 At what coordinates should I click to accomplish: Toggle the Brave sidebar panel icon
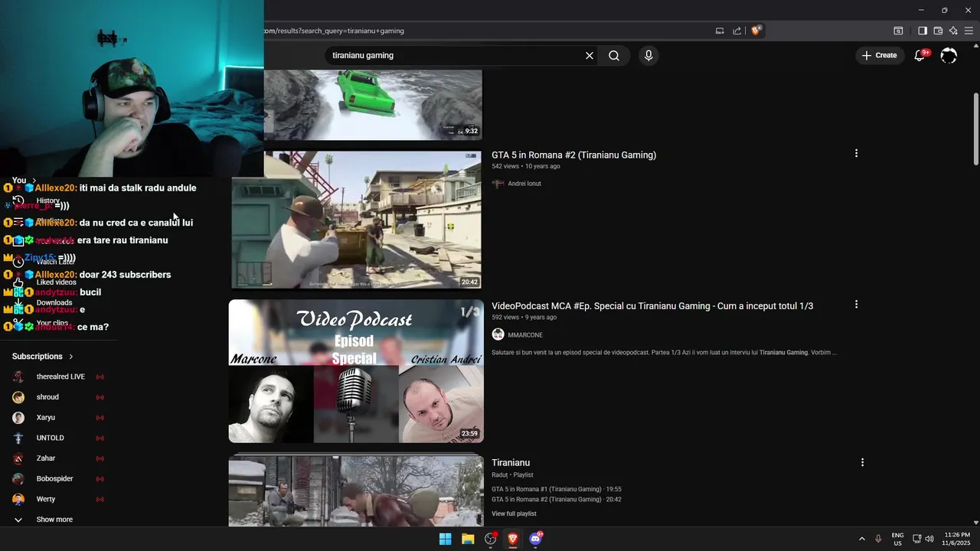coord(923,31)
